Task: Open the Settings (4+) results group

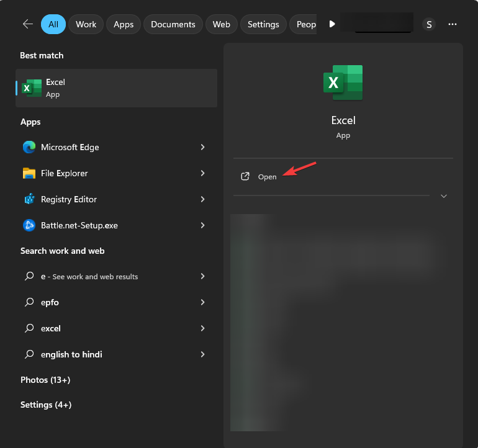Action: [46, 405]
